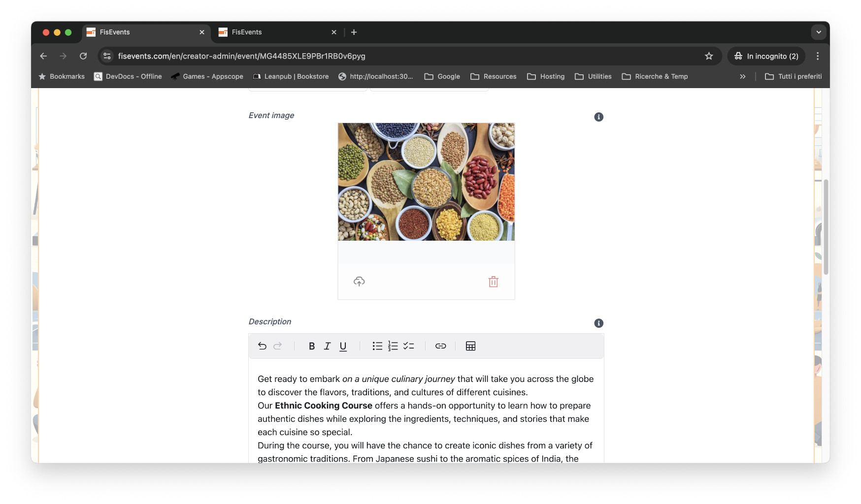
Task: Undo the last edit in description editor
Action: click(262, 346)
